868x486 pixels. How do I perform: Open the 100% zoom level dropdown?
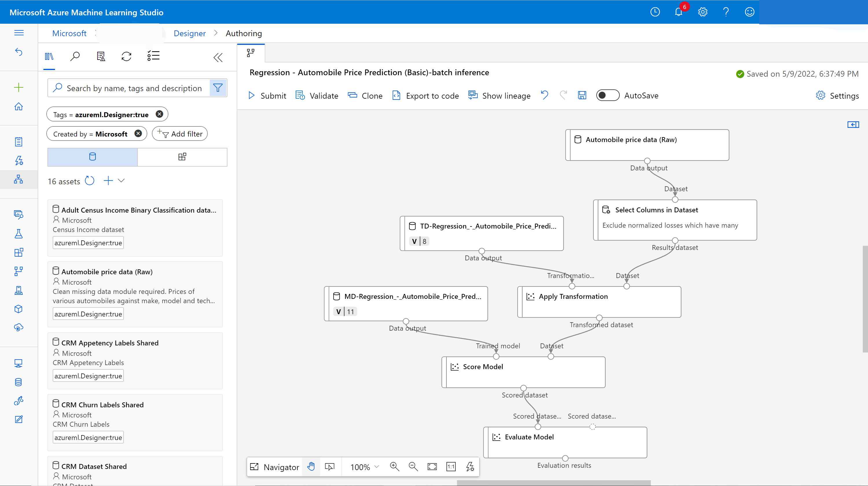click(x=365, y=467)
